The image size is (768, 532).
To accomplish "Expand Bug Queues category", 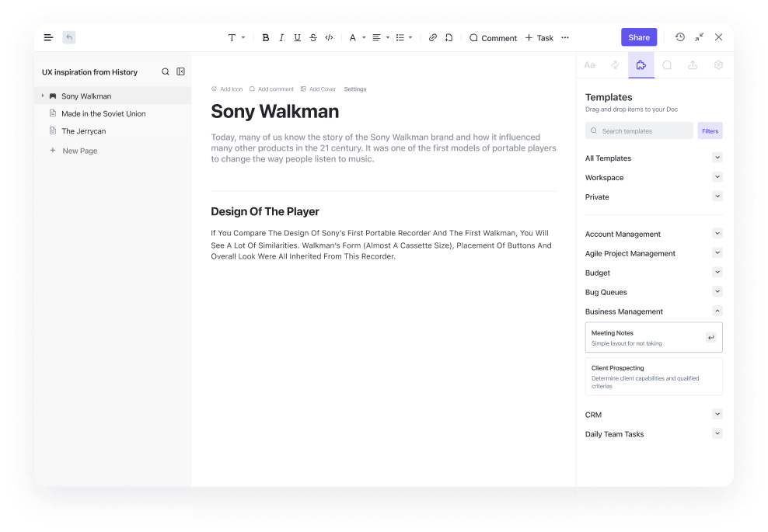I will click(x=717, y=292).
